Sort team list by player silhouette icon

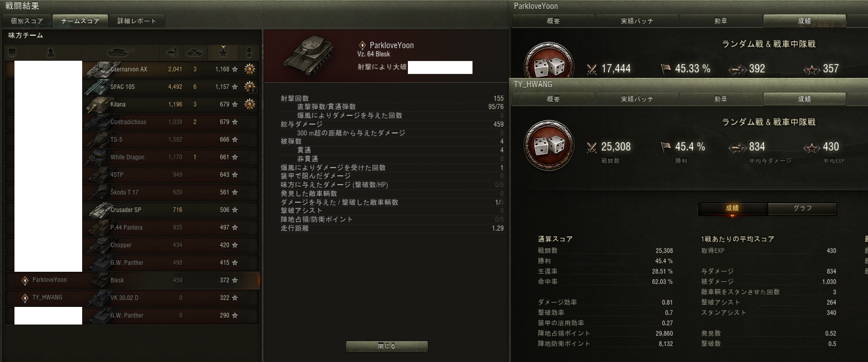[51, 53]
